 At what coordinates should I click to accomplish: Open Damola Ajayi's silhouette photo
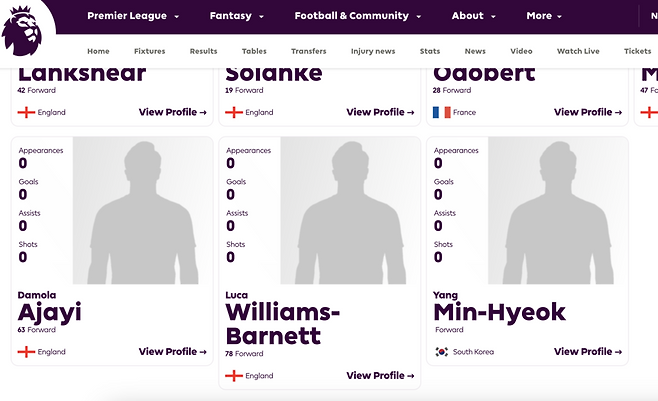coord(143,211)
